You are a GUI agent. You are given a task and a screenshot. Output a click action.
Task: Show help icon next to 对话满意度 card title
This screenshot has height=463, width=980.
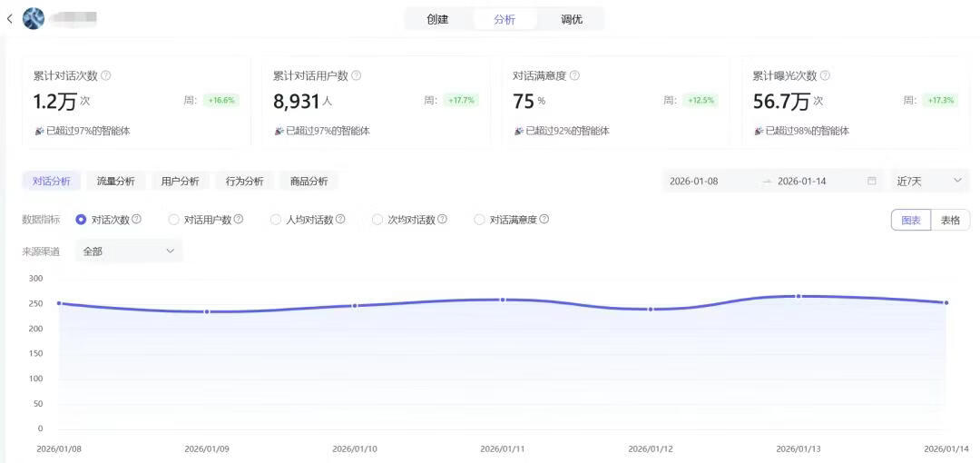click(574, 75)
